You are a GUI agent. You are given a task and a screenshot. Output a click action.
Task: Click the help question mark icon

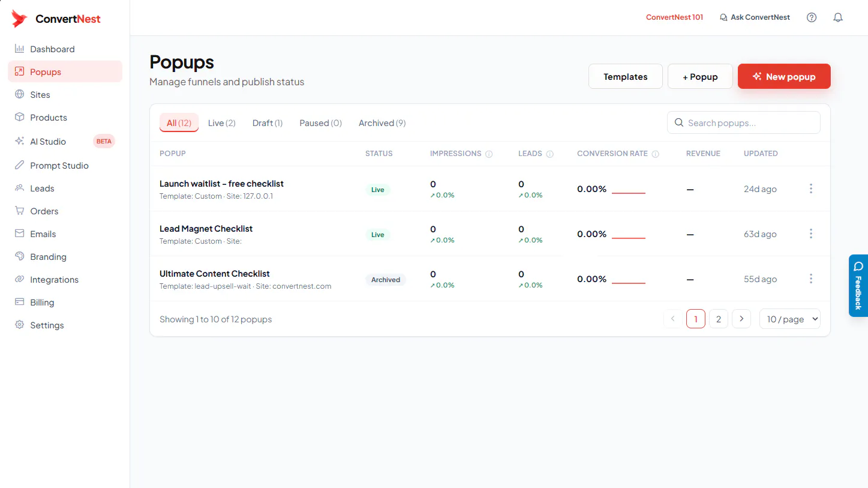point(812,17)
